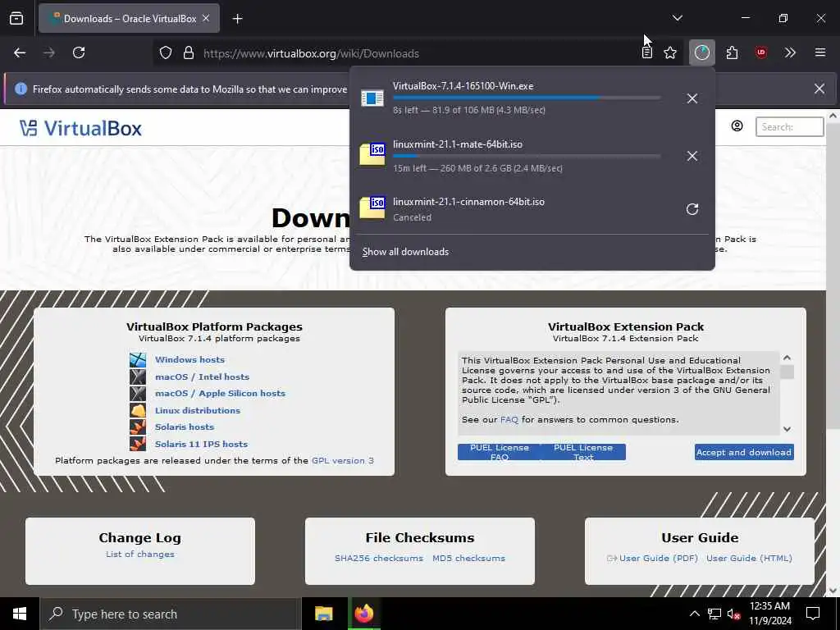Screen dimensions: 840x630
Task: Open a new tab
Action: [x=237, y=19]
